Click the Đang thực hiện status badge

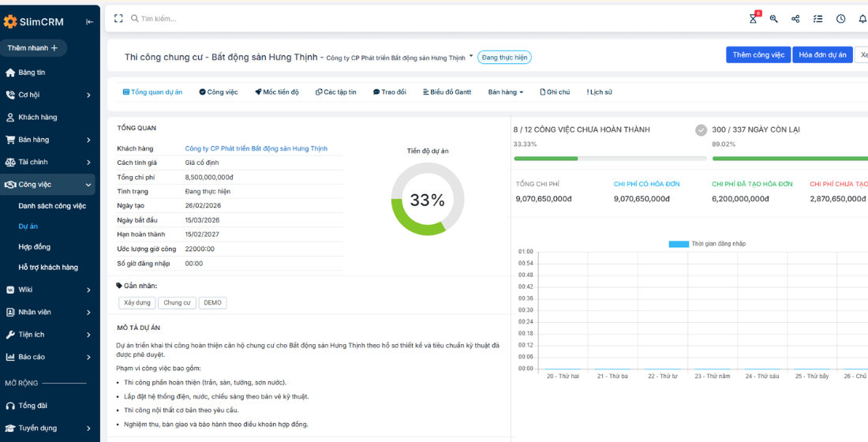tap(504, 57)
